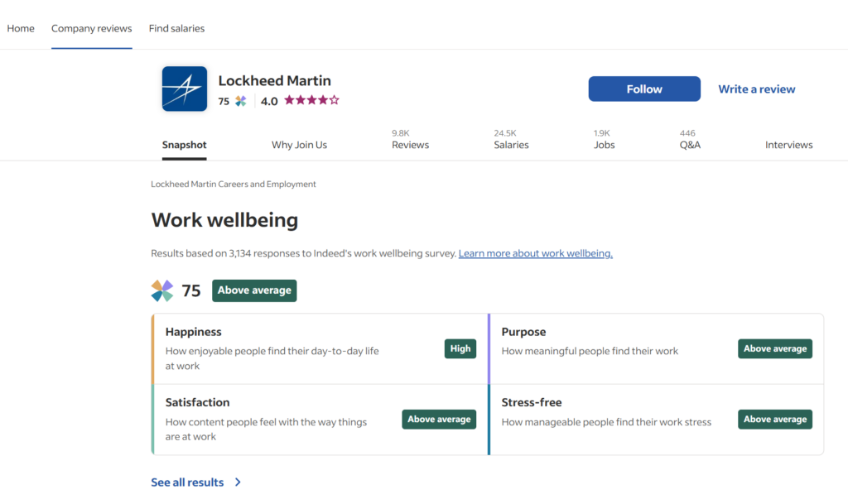The height and width of the screenshot is (504, 848).
Task: Click the flower icon in the company header
Action: click(240, 101)
